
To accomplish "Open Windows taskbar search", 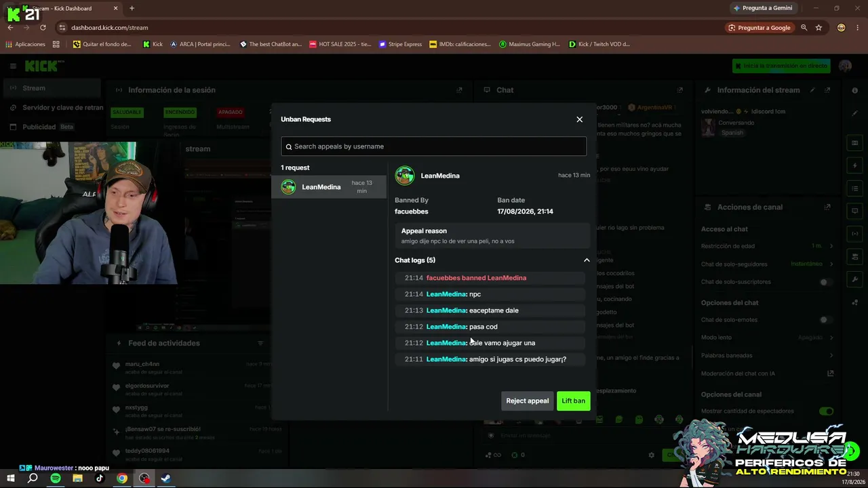I will click(x=33, y=478).
